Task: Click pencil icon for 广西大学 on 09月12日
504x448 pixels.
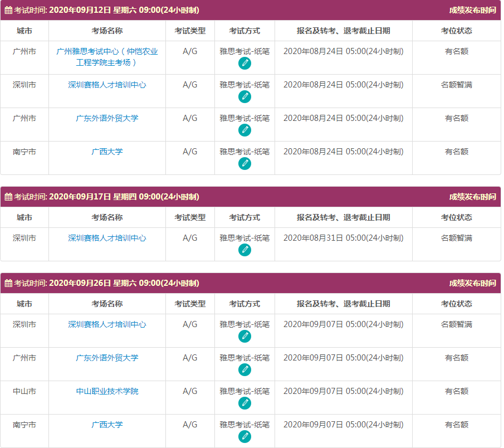Action: click(x=244, y=164)
